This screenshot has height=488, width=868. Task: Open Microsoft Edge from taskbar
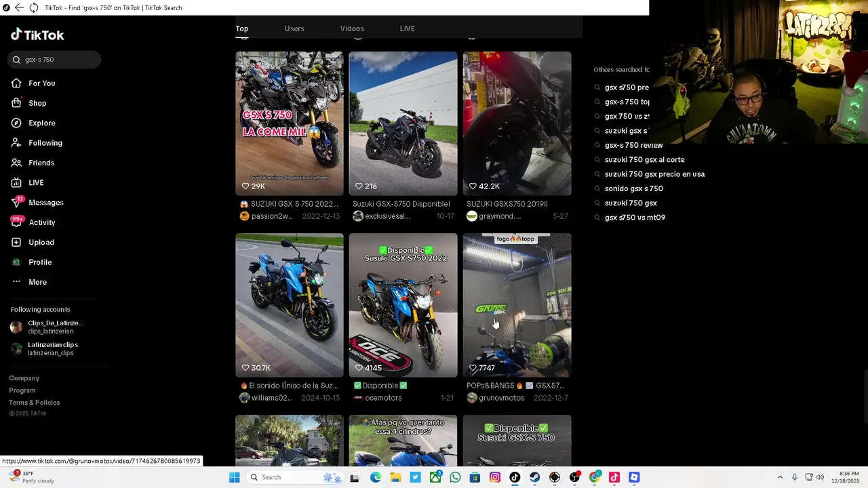click(x=376, y=478)
